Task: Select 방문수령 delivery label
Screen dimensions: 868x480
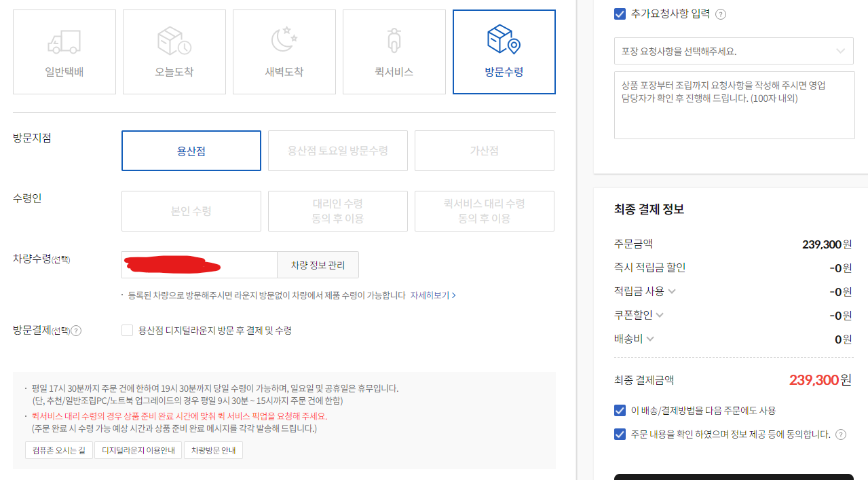Action: click(504, 71)
